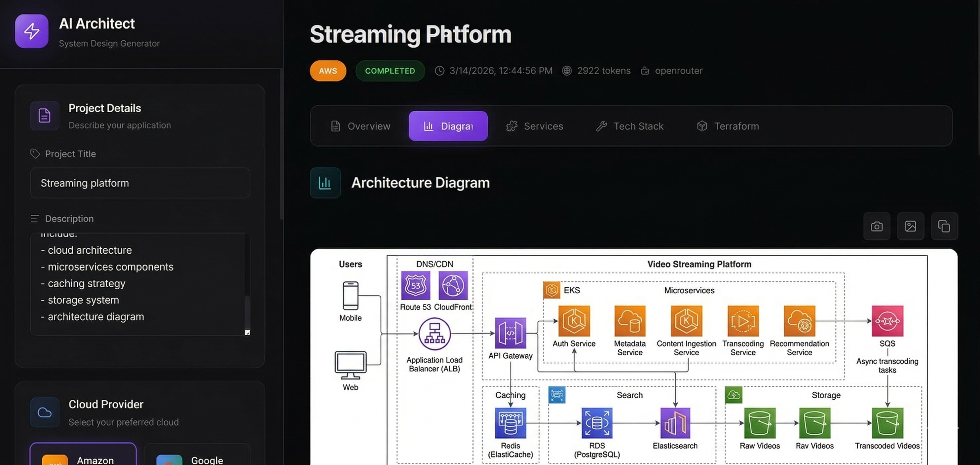The height and width of the screenshot is (465, 980).
Task: Click the Architecture Diagram bar-chart icon
Action: click(325, 183)
